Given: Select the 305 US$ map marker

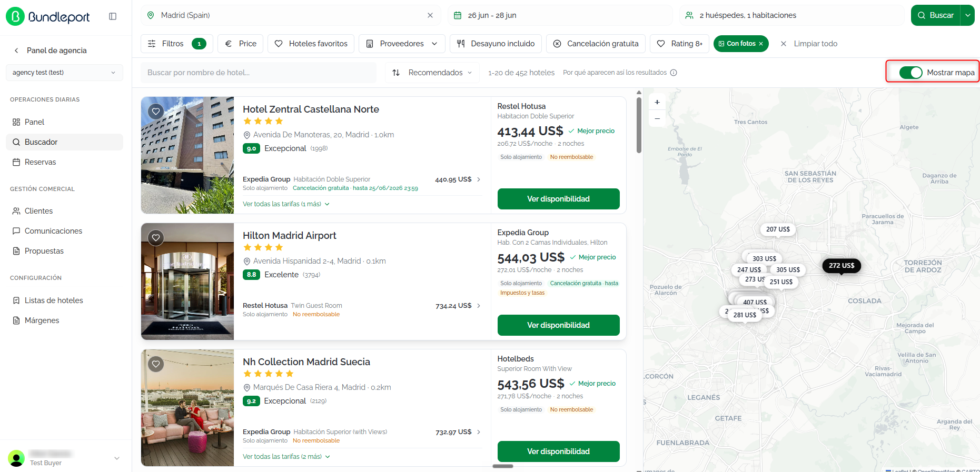Looking at the screenshot, I should coord(788,269).
